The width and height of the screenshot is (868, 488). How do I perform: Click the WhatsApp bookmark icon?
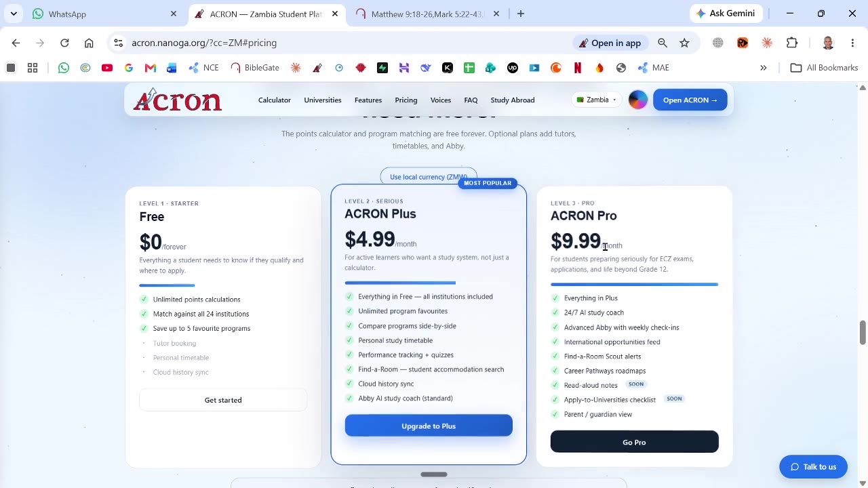point(64,68)
